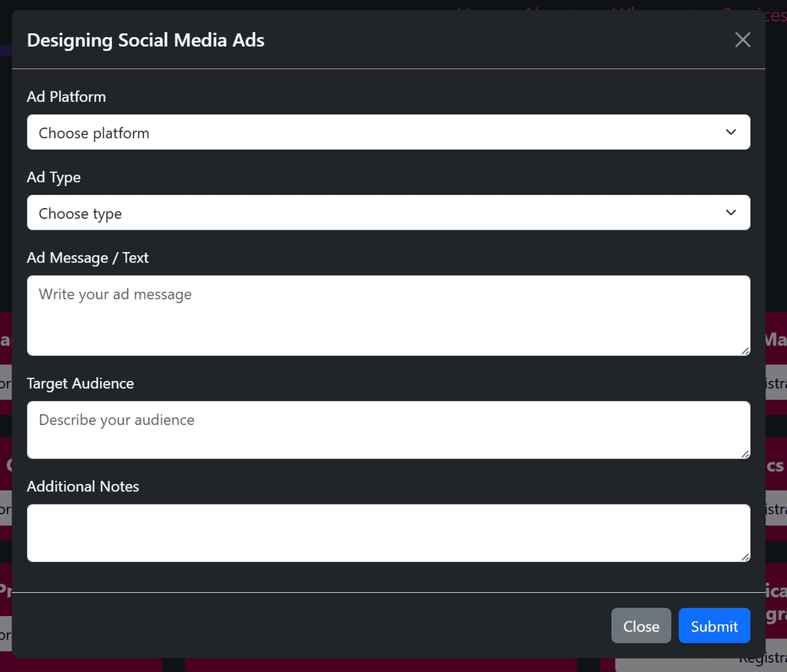The width and height of the screenshot is (787, 672).
Task: Focus the "Write your ad message" text area
Action: pos(388,316)
